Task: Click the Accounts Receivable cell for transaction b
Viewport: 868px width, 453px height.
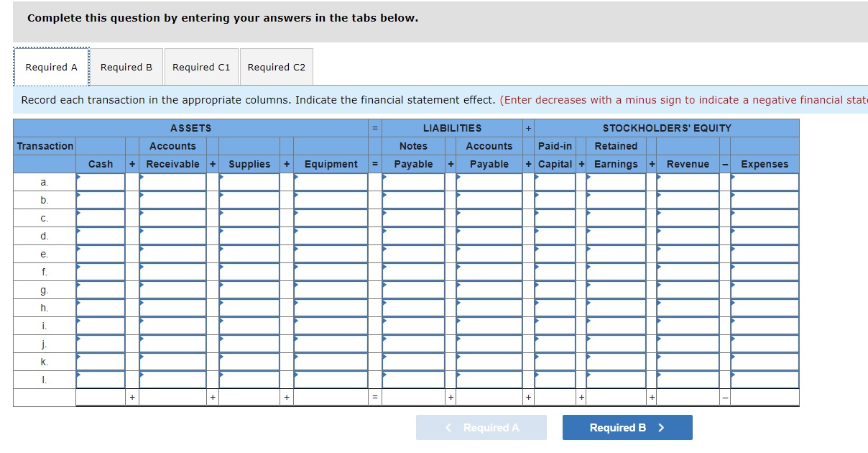Action: tap(172, 200)
